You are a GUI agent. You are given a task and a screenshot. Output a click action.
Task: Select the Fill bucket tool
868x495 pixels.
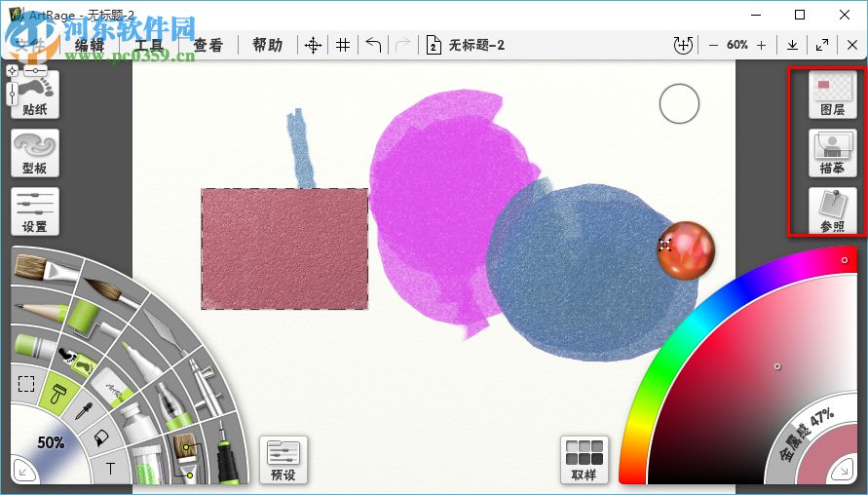pos(102,438)
